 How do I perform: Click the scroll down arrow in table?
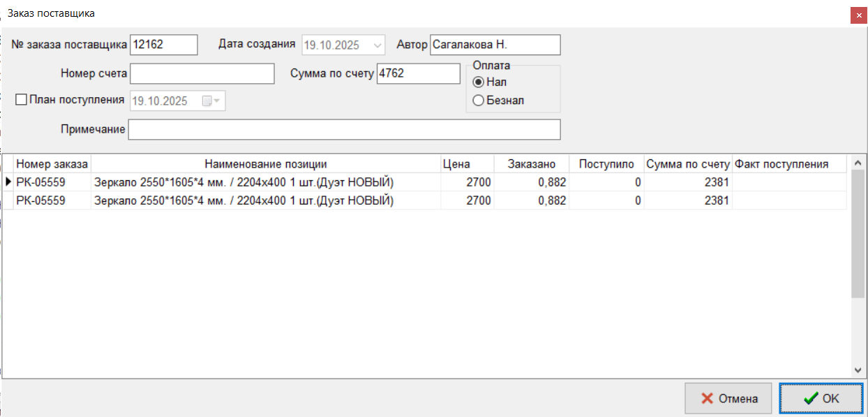coord(858,370)
